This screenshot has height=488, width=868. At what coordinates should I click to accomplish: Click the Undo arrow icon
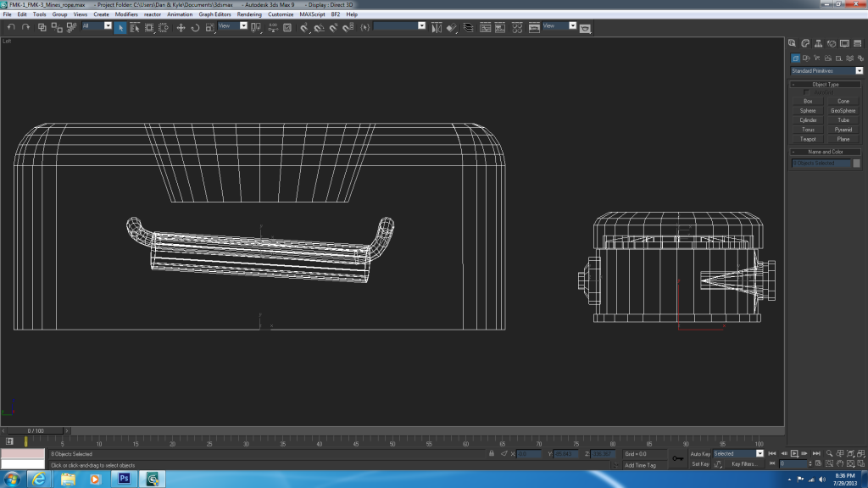tap(11, 27)
